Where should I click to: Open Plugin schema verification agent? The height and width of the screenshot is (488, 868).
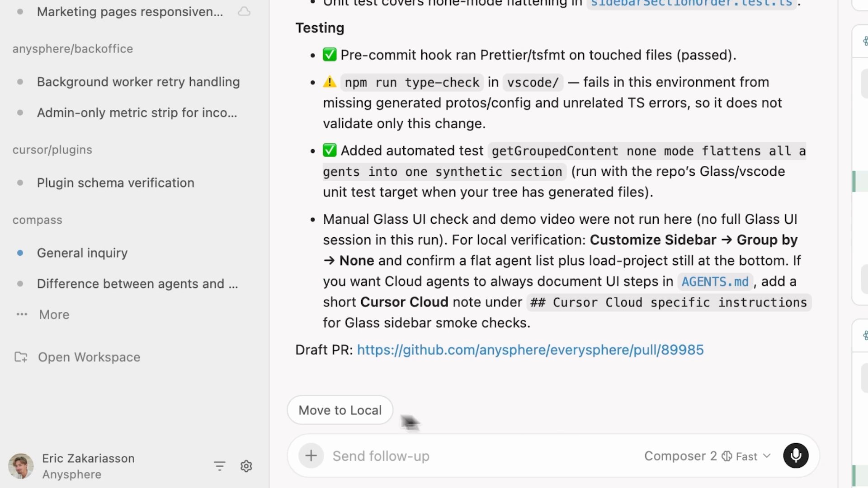(x=116, y=183)
